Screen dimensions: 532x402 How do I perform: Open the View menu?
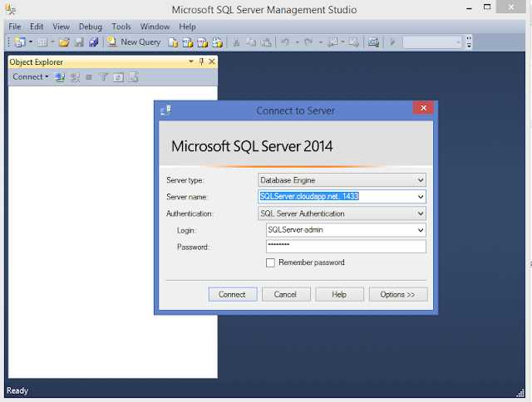[x=61, y=27]
